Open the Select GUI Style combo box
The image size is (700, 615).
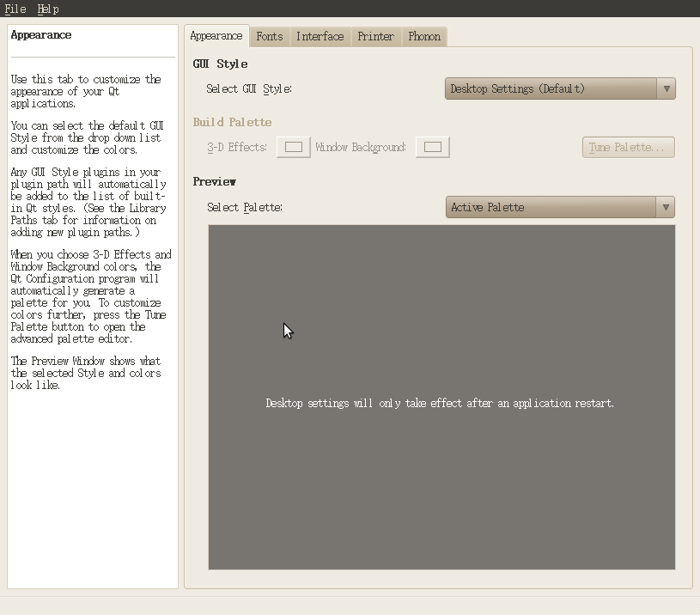click(x=560, y=88)
